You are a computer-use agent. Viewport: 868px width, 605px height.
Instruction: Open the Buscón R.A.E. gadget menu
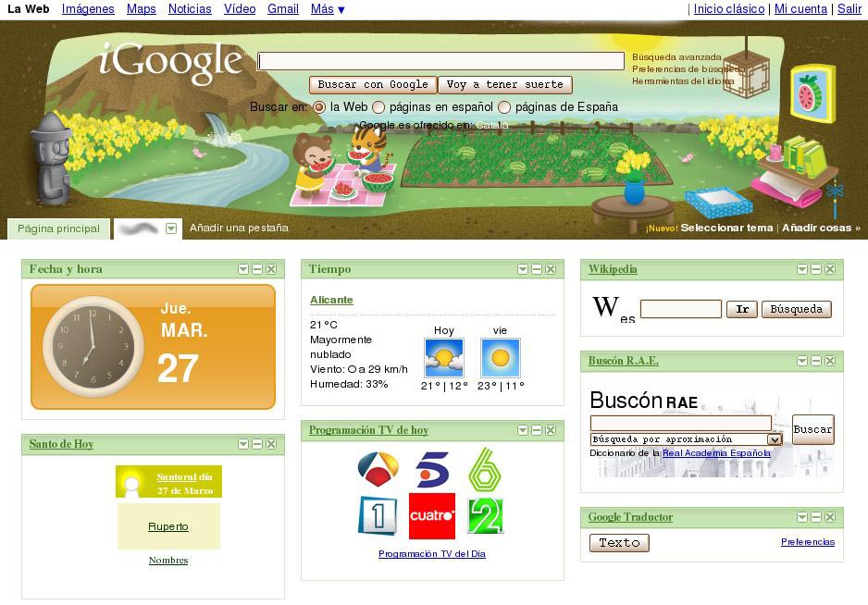(802, 361)
